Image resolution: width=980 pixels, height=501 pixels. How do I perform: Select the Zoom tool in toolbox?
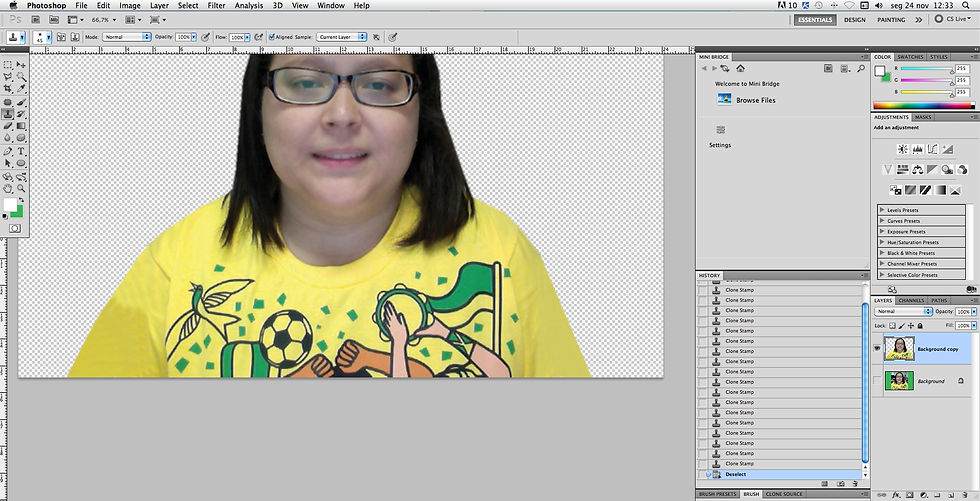point(21,188)
